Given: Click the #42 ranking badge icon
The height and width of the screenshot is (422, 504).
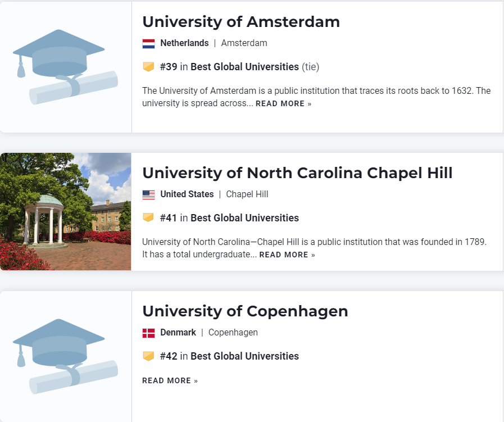Looking at the screenshot, I should point(148,356).
